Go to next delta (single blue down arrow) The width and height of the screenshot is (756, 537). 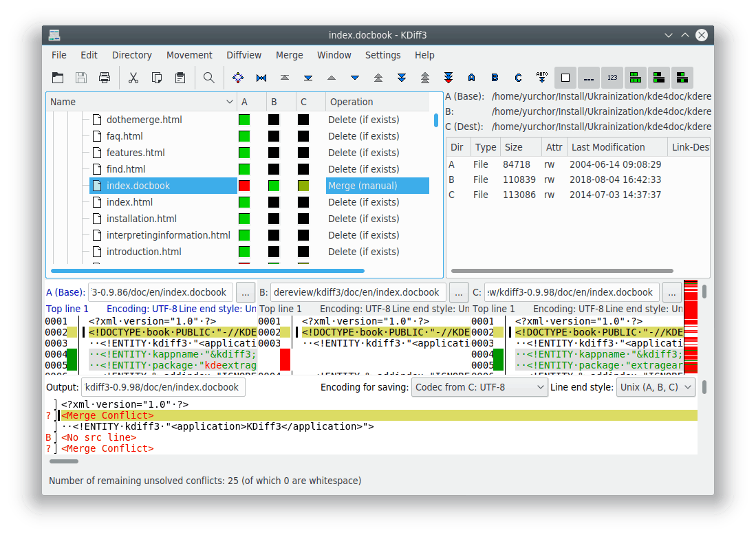355,78
